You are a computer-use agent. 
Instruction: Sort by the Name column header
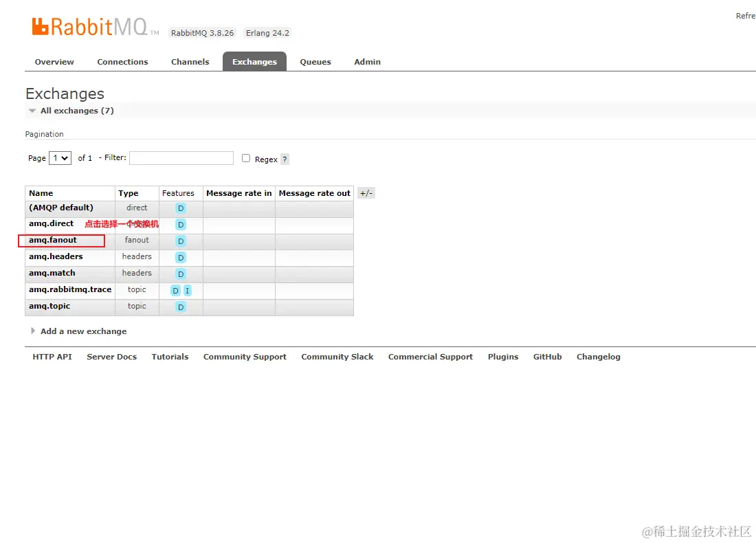point(41,193)
